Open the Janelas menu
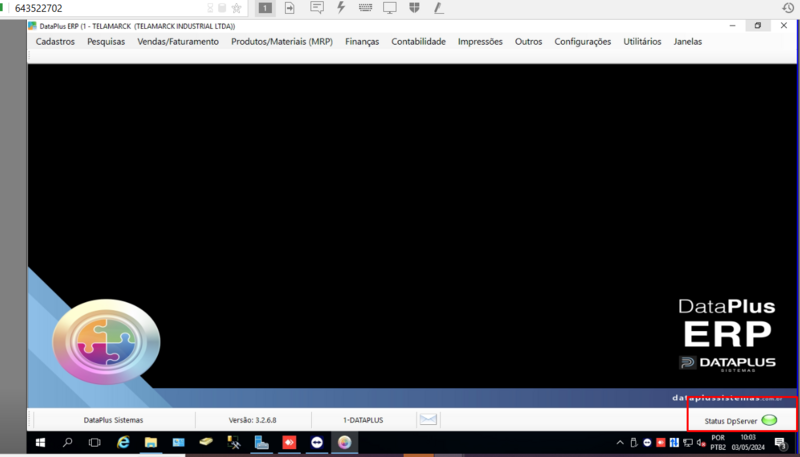 pos(688,42)
